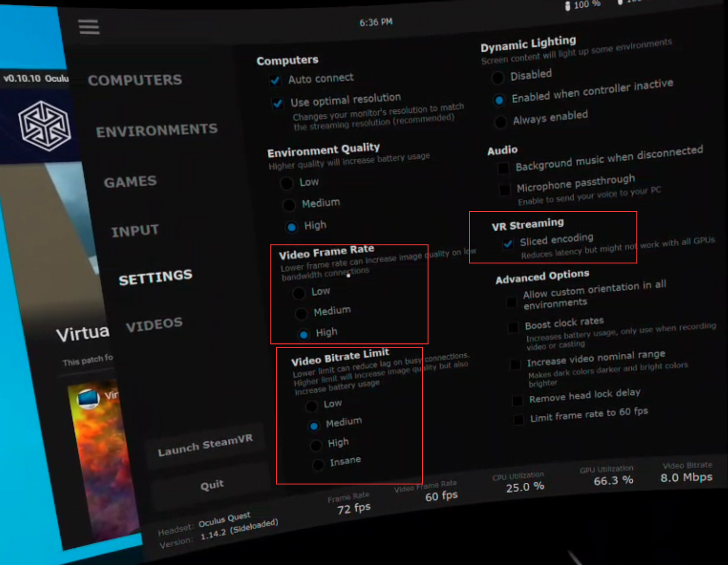Enable Allow custom orientation in all environments
Image resolution: width=728 pixels, height=565 pixels.
point(512,302)
